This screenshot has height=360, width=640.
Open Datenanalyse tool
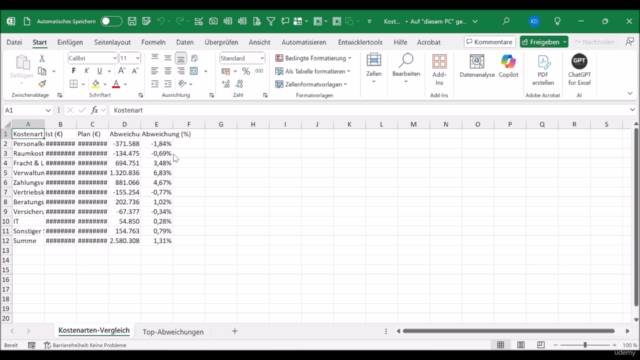tap(477, 66)
